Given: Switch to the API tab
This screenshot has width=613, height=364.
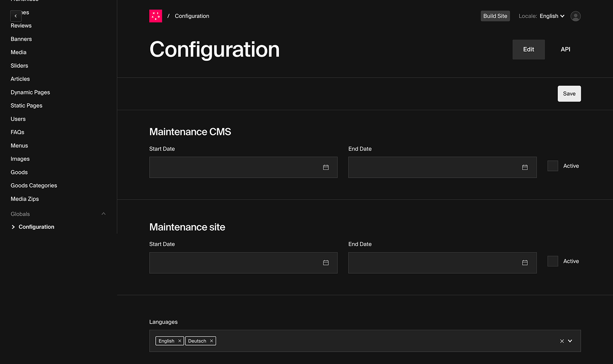Looking at the screenshot, I should click(x=565, y=50).
